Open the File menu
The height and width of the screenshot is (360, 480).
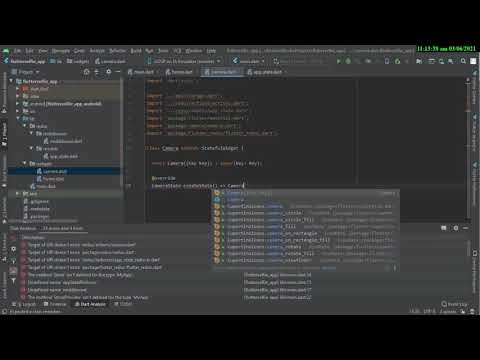click(17, 51)
